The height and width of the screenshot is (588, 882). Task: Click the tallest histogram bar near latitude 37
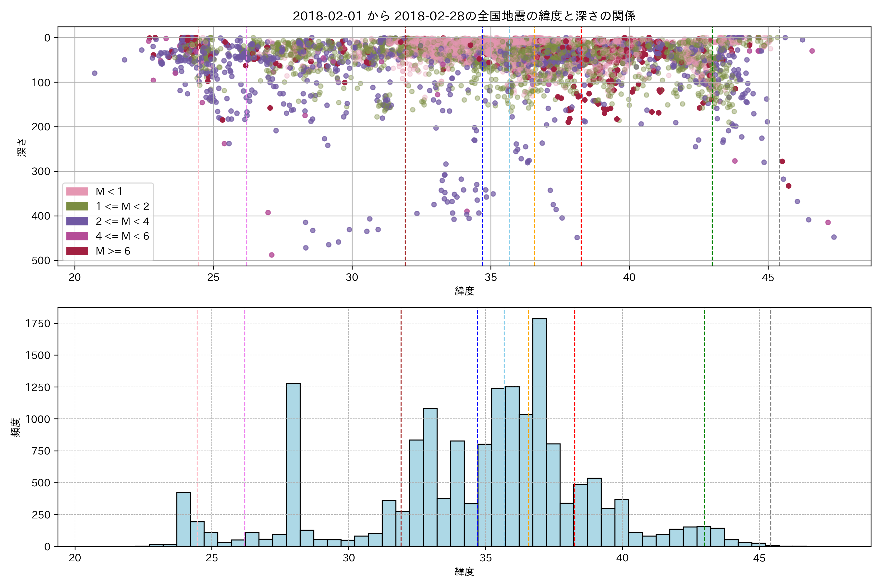point(539,431)
